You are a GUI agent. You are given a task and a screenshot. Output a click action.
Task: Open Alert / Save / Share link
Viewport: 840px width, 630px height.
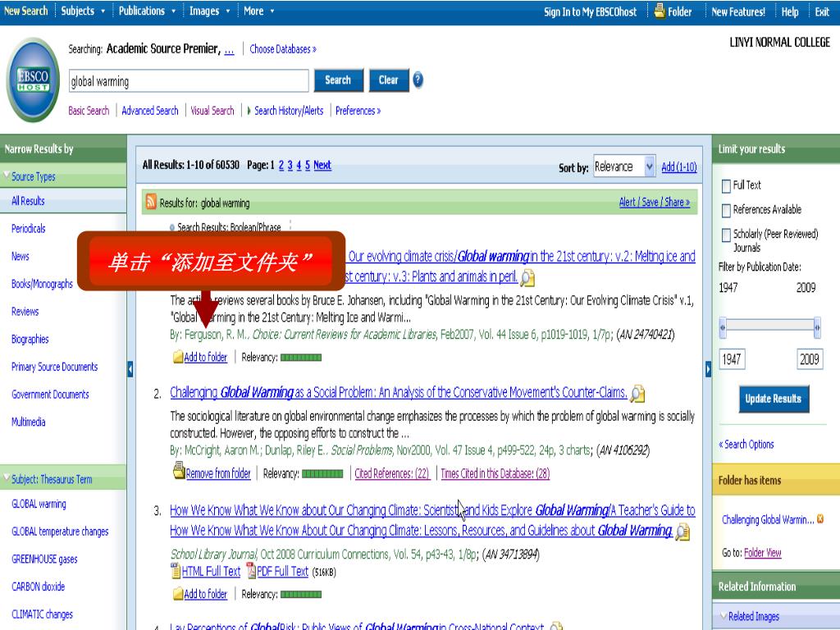pos(655,202)
